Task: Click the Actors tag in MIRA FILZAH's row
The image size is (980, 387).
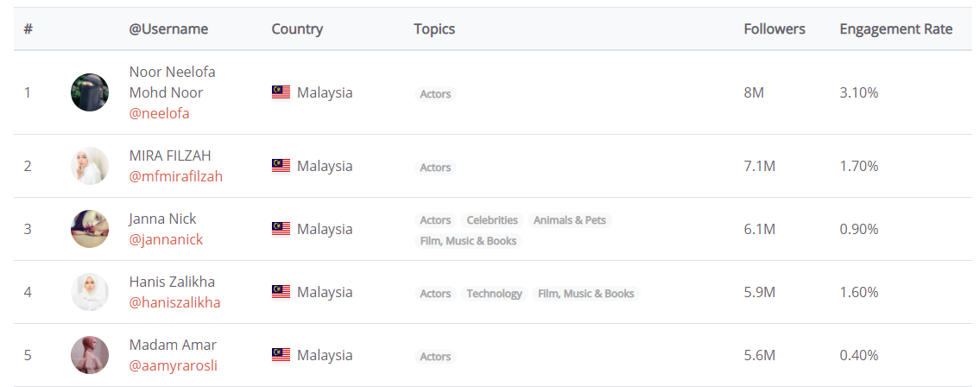Action: pos(435,168)
